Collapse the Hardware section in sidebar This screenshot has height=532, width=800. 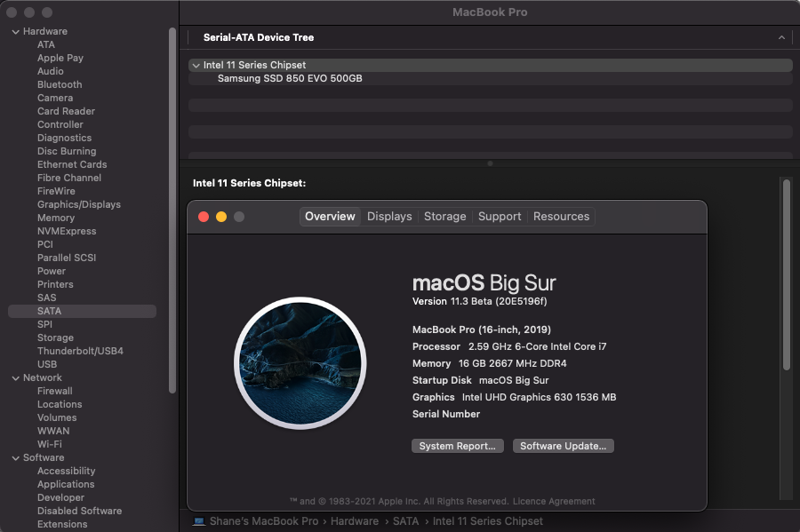click(x=15, y=32)
